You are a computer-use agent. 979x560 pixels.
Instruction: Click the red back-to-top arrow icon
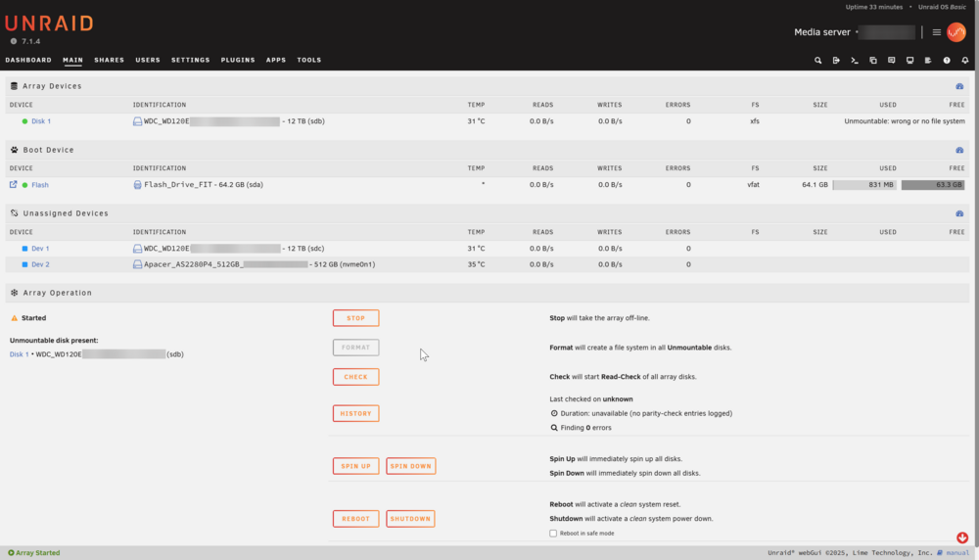(962, 537)
